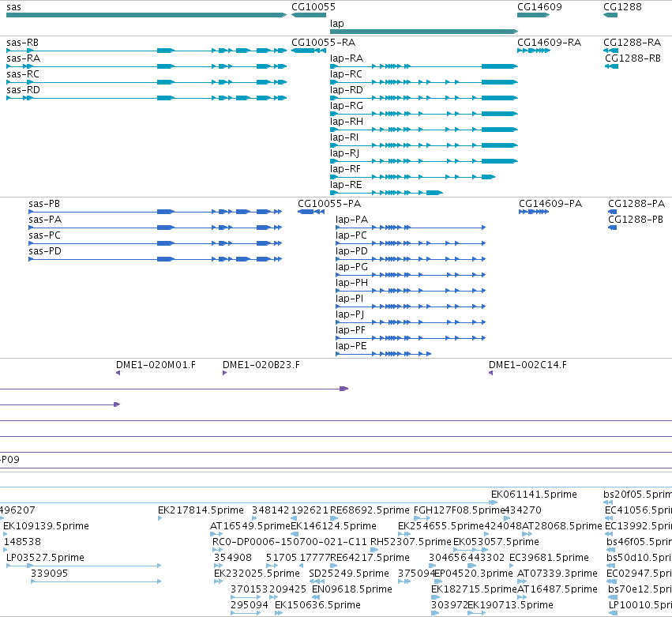Click the CG1288-PA protein label
Viewport: 672px width, 617px height.
pyautogui.click(x=636, y=204)
